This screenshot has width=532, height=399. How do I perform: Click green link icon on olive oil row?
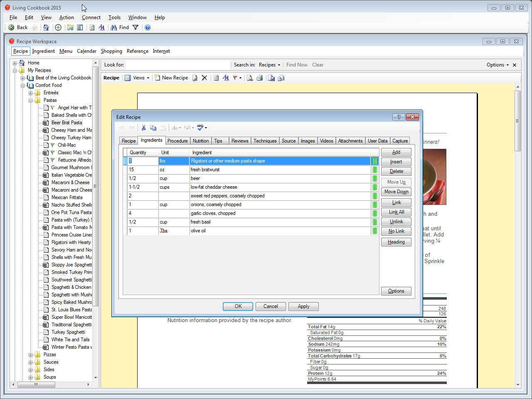pos(375,231)
